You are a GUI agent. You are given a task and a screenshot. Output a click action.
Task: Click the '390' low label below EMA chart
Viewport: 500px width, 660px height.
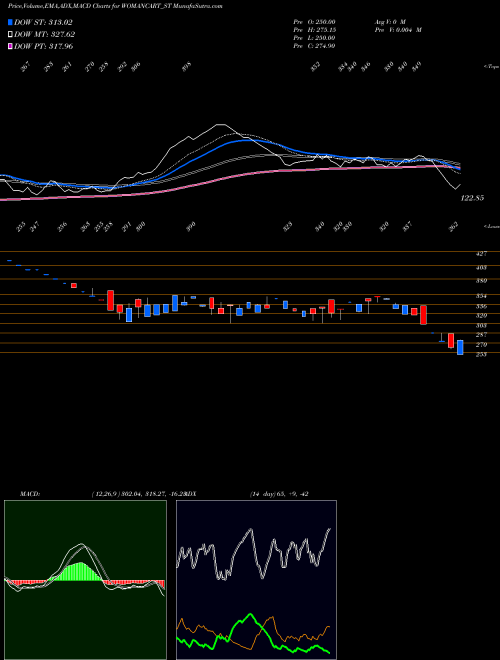pos(191,227)
